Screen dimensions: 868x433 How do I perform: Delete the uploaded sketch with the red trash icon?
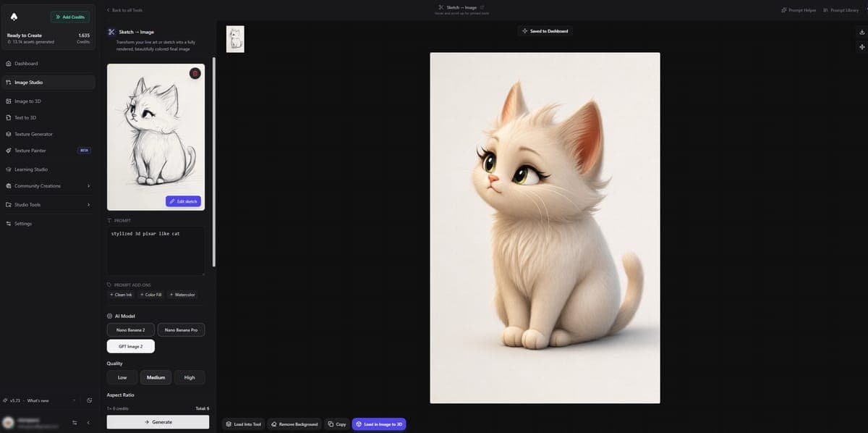pyautogui.click(x=195, y=73)
